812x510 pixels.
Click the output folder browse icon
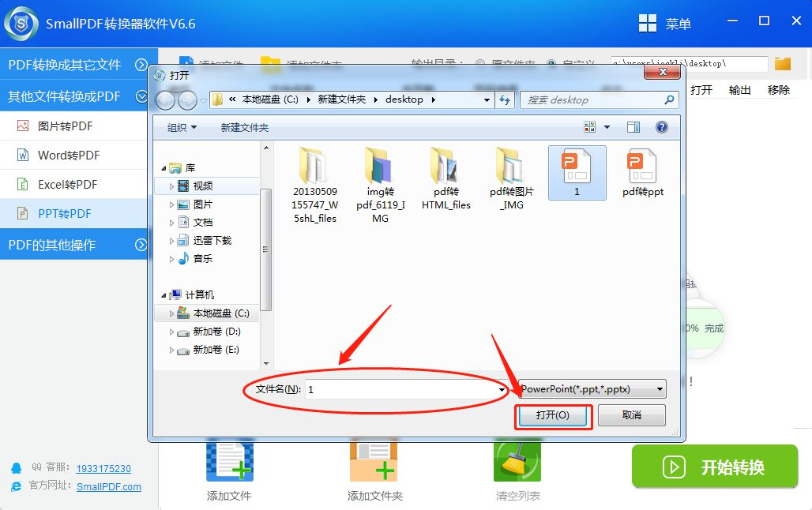pos(783,64)
